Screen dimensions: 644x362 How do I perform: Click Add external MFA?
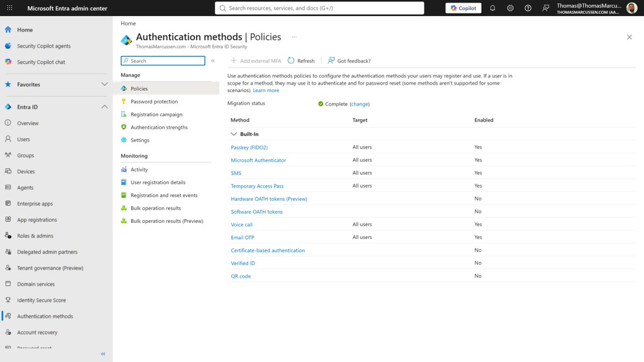pos(256,61)
